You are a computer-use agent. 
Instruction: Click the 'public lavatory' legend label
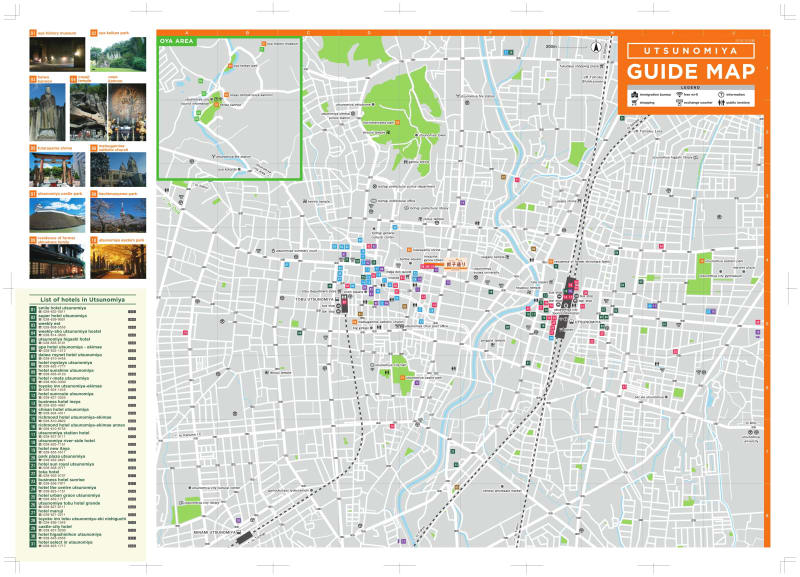pyautogui.click(x=738, y=103)
